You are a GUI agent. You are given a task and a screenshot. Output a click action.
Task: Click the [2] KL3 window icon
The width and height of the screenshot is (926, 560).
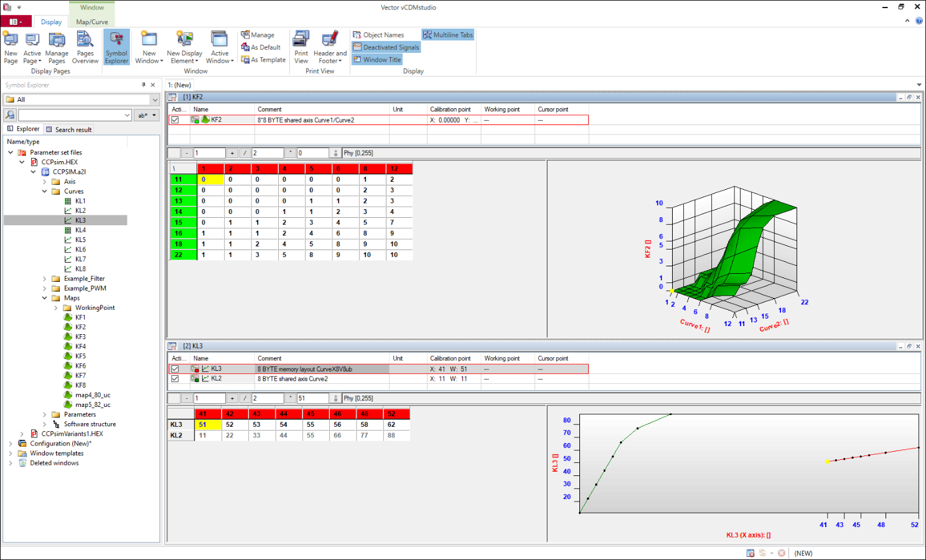172,346
